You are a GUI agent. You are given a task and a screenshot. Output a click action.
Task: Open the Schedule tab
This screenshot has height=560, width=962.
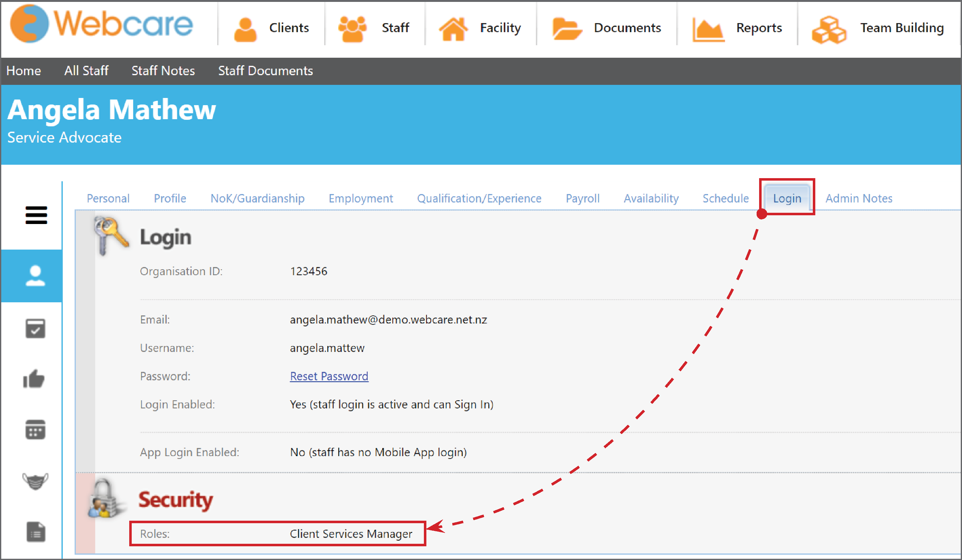tap(725, 198)
